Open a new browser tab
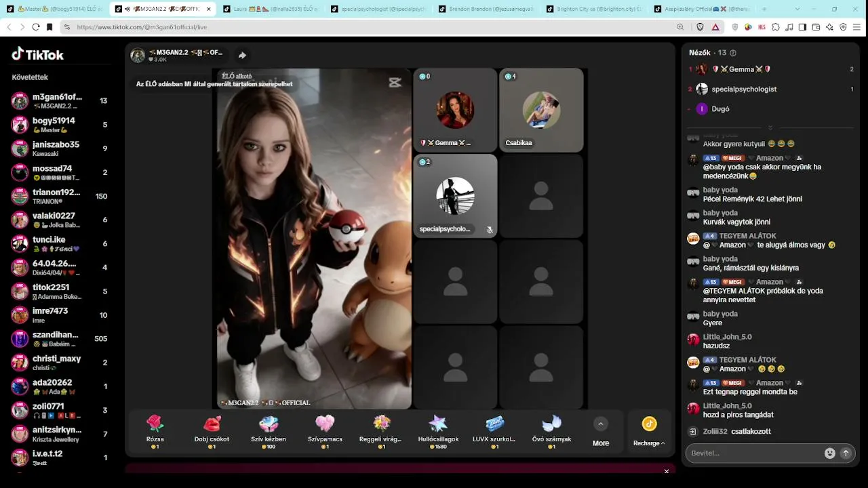 tap(764, 9)
